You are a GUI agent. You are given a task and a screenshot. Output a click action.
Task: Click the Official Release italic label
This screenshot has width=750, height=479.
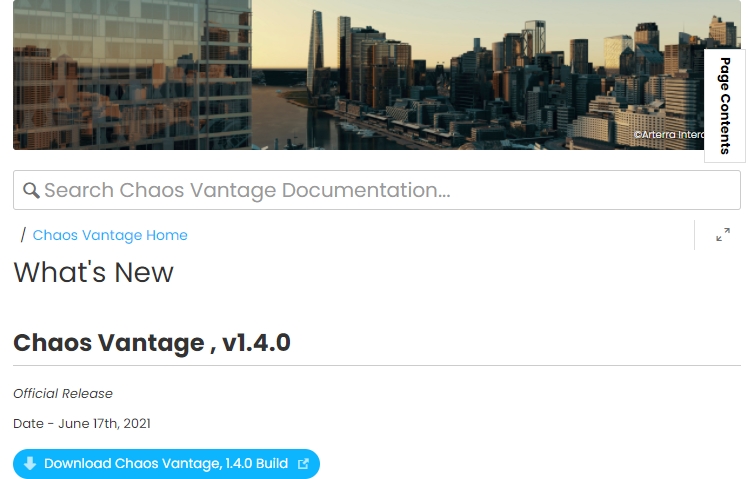63,393
